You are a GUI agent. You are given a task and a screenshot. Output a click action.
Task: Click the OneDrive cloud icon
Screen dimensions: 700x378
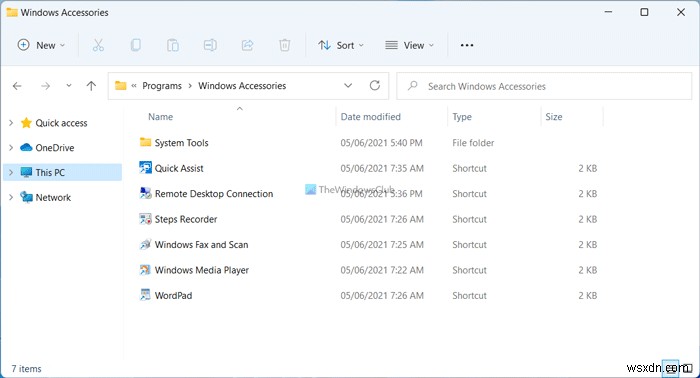26,147
